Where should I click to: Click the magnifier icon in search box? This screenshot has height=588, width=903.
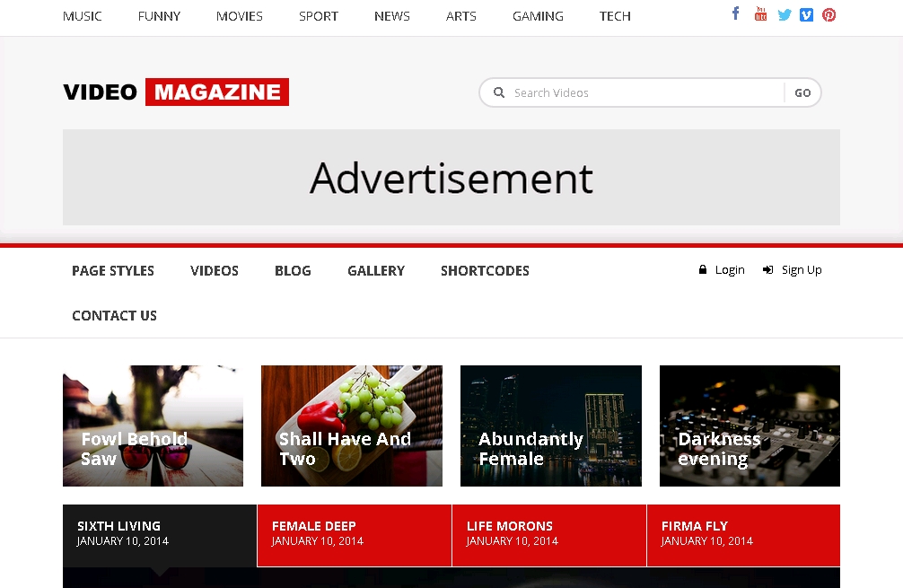[x=499, y=92]
